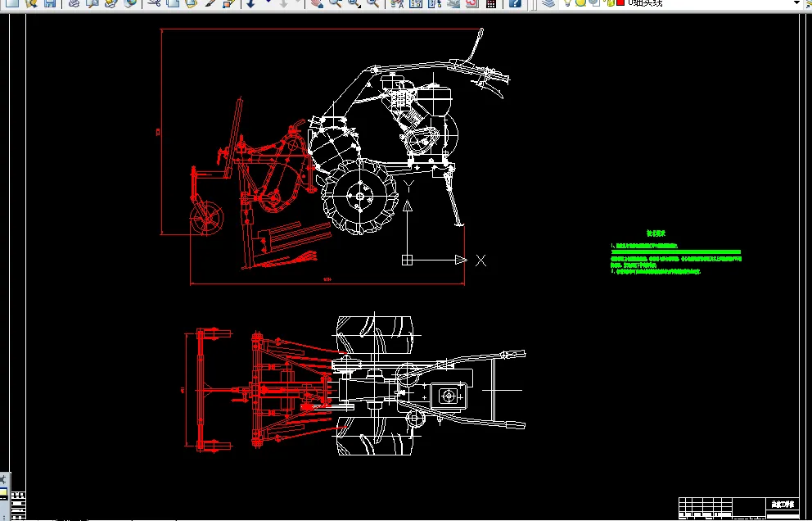
Task: Save the drawing using the floppy icon
Action: 50,3
